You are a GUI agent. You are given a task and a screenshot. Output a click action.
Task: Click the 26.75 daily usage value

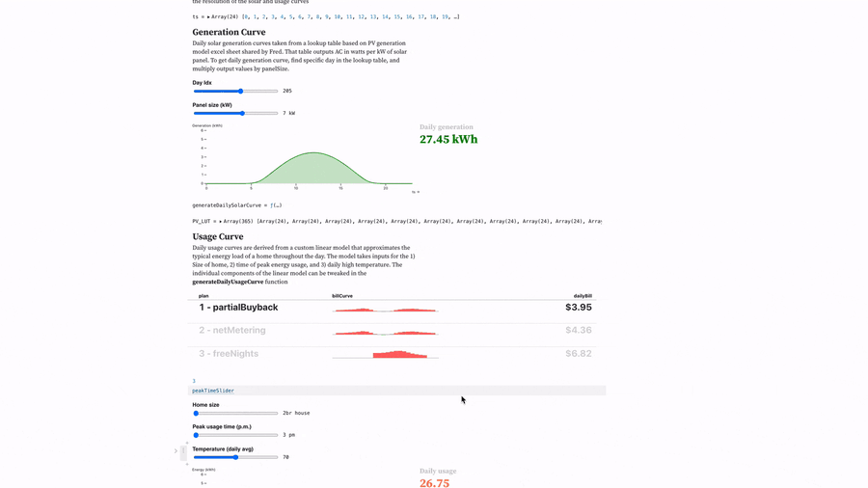tap(435, 483)
